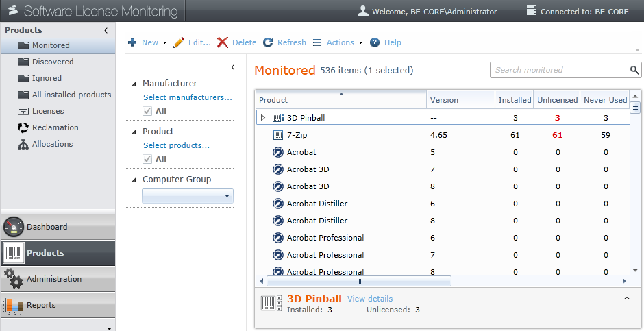Open the Reports chart section
The image size is (644, 331).
pyautogui.click(x=58, y=305)
